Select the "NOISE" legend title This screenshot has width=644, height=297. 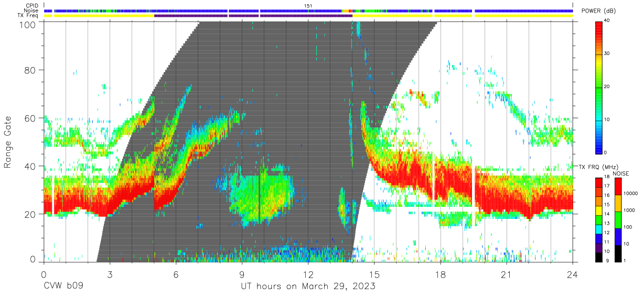[620, 173]
